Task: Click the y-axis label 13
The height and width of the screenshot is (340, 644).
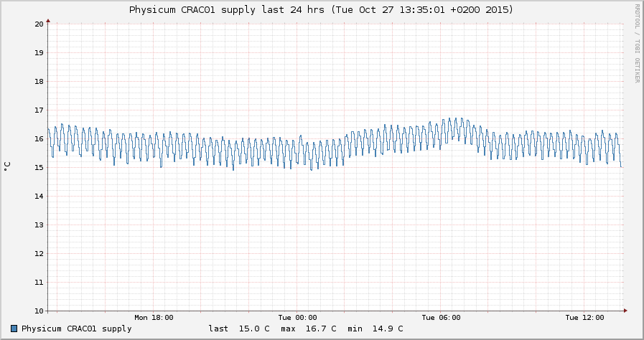Action: [x=39, y=225]
